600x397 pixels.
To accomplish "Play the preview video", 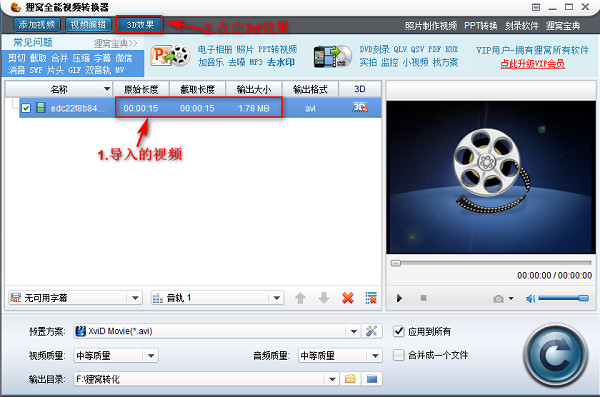I will pos(399,298).
